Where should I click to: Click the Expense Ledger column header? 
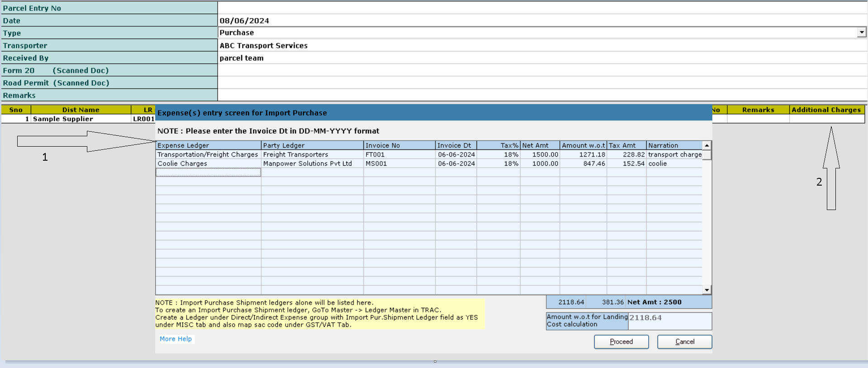(x=208, y=145)
